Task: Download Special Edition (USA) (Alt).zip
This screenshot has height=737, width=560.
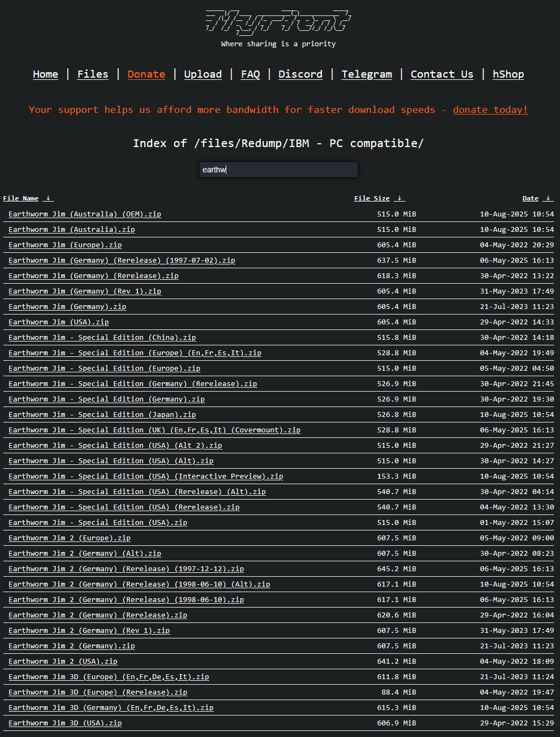Action: click(x=111, y=461)
